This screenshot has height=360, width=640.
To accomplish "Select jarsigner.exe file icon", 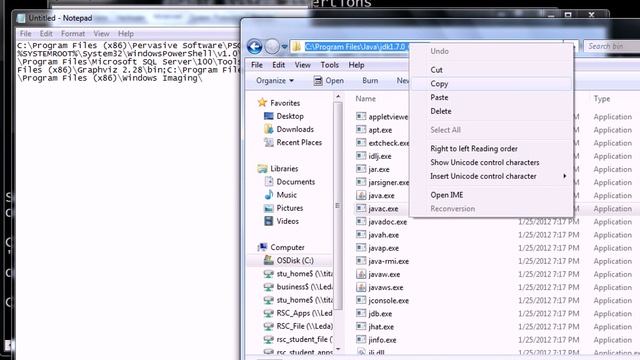I will tap(361, 182).
